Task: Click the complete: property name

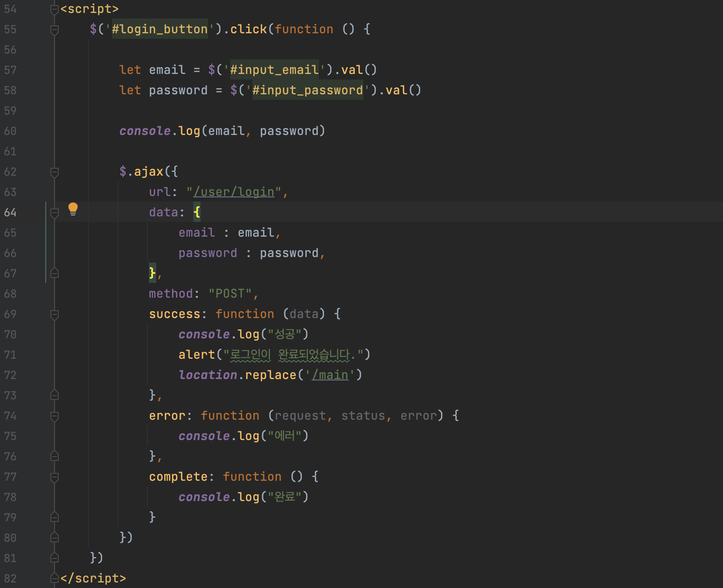Action: pyautogui.click(x=178, y=477)
